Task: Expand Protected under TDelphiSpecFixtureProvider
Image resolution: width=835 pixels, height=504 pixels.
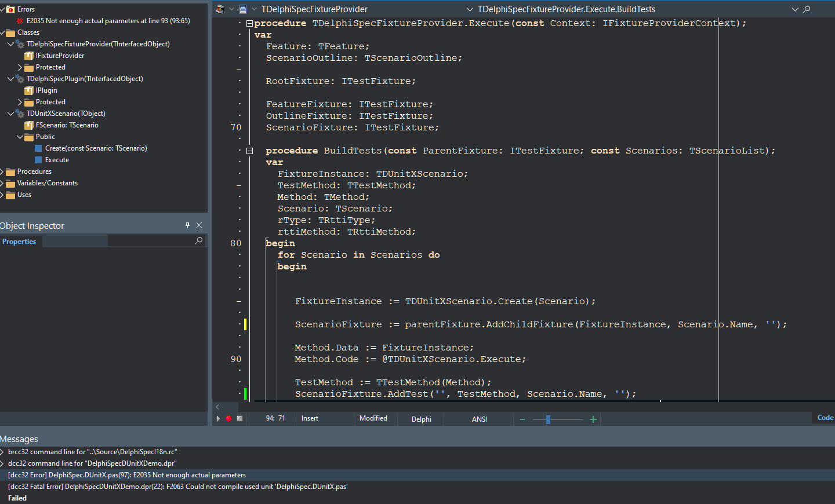Action: [x=20, y=67]
